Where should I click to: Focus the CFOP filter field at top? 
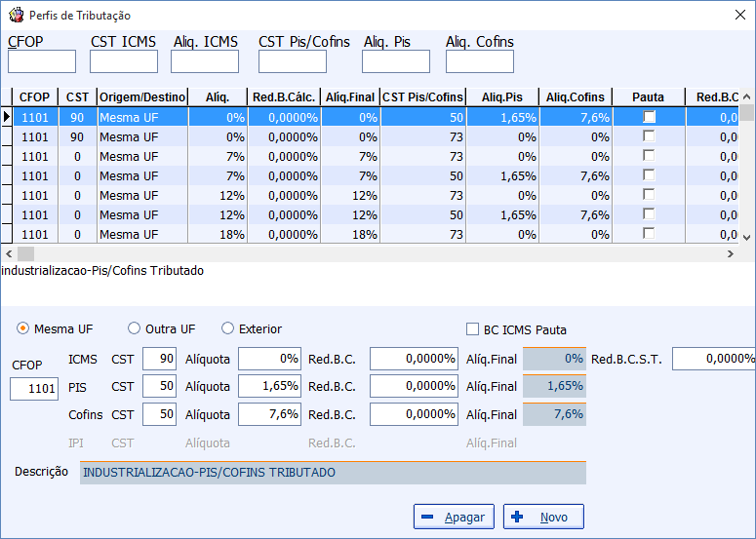pos(42,61)
